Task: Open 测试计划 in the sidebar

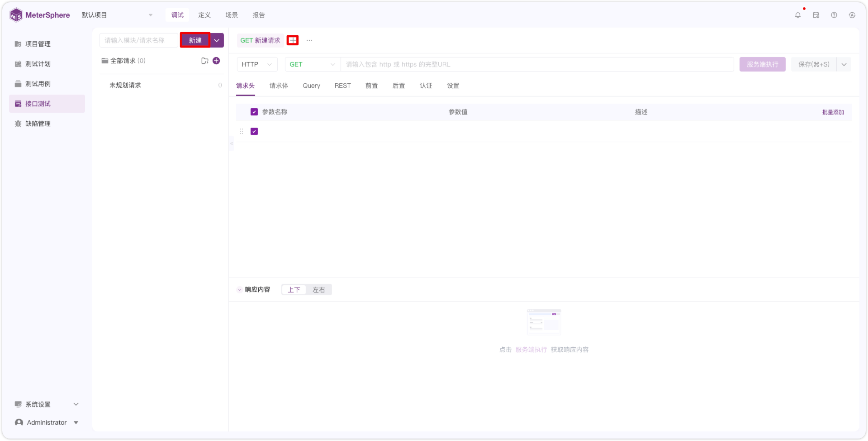Action: tap(47, 64)
